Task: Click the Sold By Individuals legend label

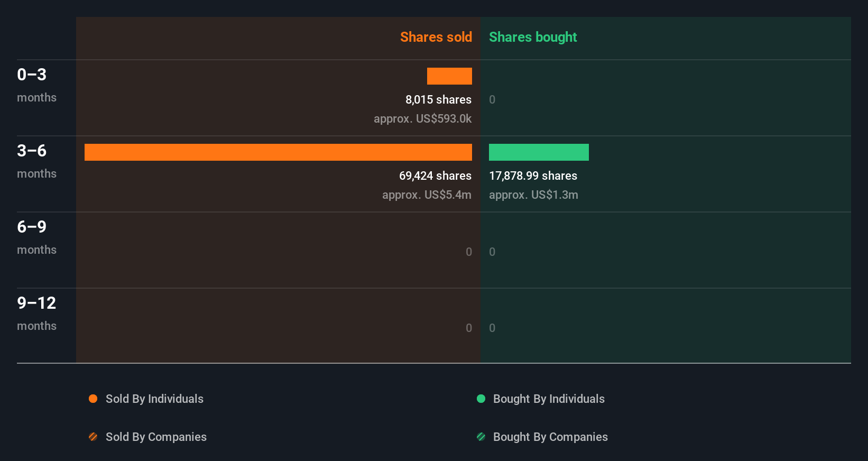Action: coord(154,399)
